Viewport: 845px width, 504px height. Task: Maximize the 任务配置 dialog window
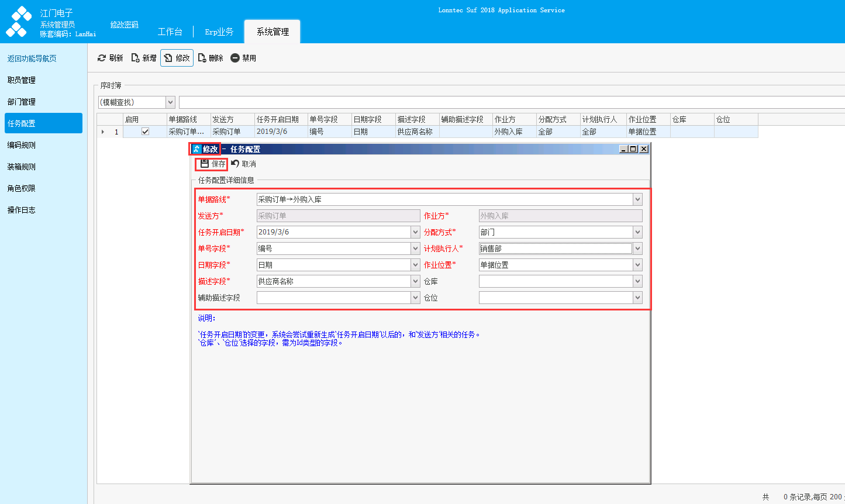pos(633,149)
